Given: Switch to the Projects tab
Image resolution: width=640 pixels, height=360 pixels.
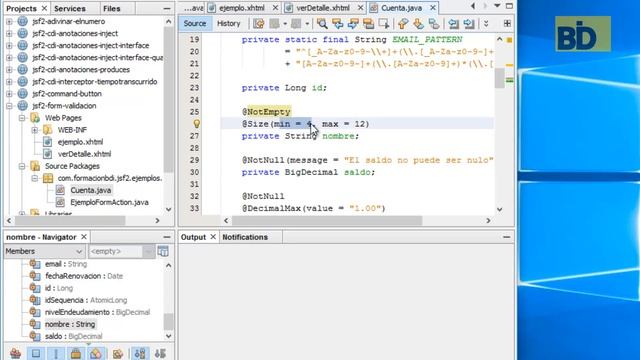Looking at the screenshot, I should click(21, 8).
